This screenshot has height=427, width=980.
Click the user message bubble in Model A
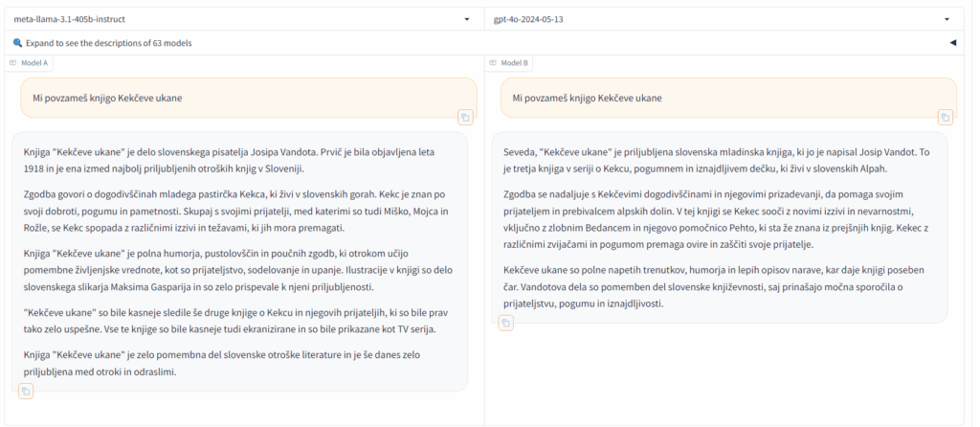(x=248, y=98)
